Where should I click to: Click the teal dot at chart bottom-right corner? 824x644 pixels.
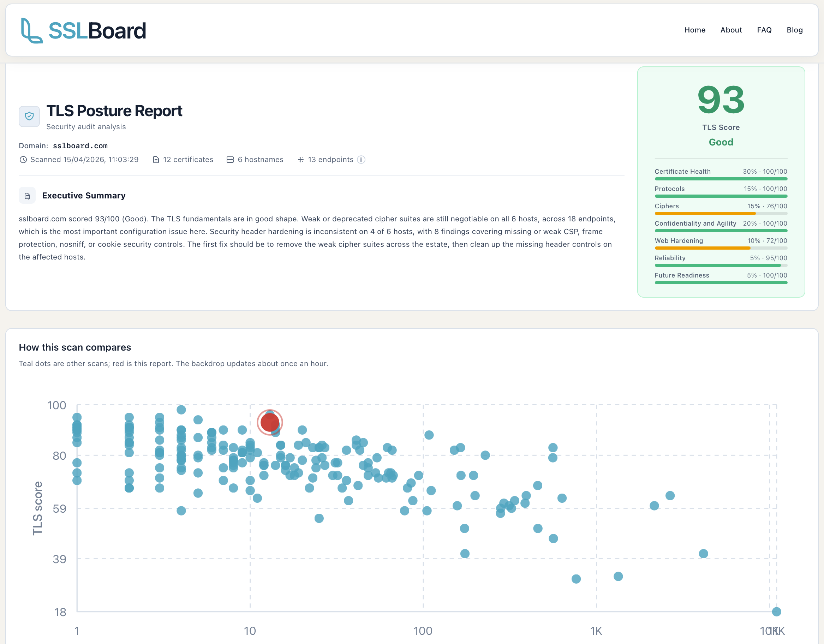tap(776, 612)
